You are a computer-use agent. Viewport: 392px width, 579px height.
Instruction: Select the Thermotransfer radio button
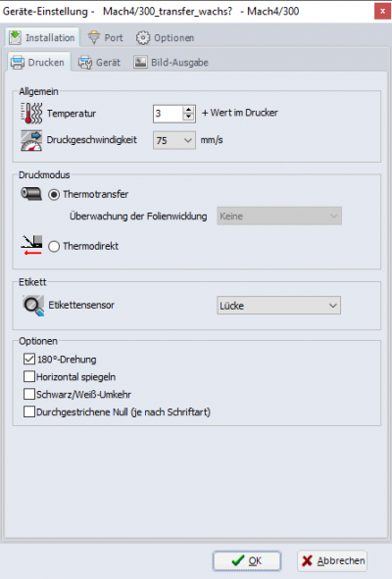tap(54, 195)
